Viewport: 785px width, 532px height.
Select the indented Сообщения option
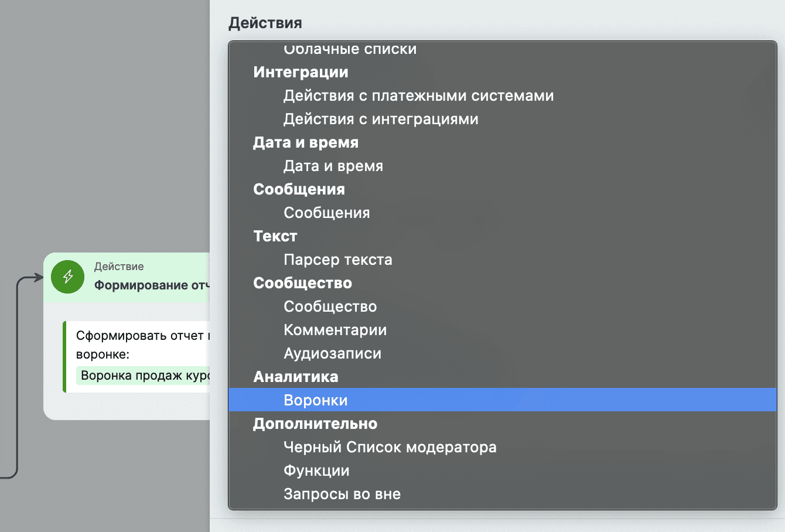point(326,213)
